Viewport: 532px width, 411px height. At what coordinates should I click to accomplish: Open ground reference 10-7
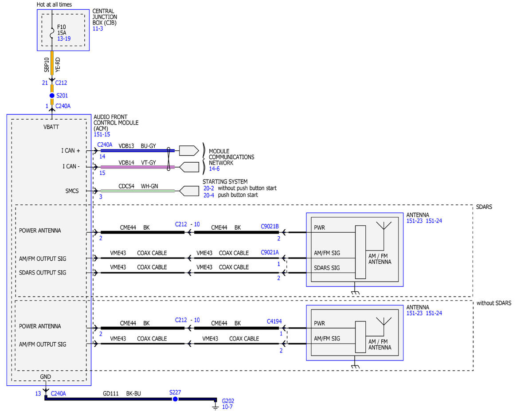point(227,407)
